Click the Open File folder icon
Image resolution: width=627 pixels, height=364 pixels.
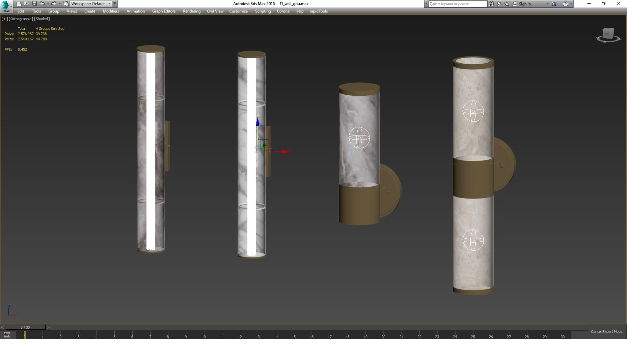coord(26,4)
